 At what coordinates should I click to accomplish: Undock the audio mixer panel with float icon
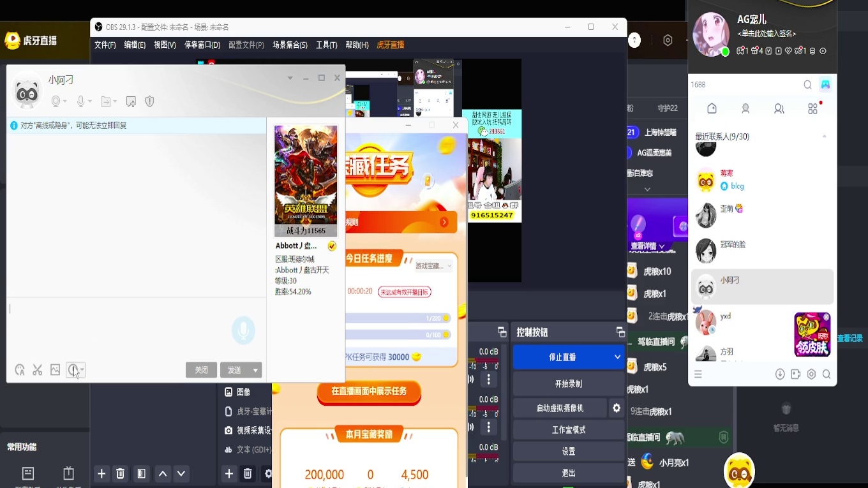tap(502, 332)
